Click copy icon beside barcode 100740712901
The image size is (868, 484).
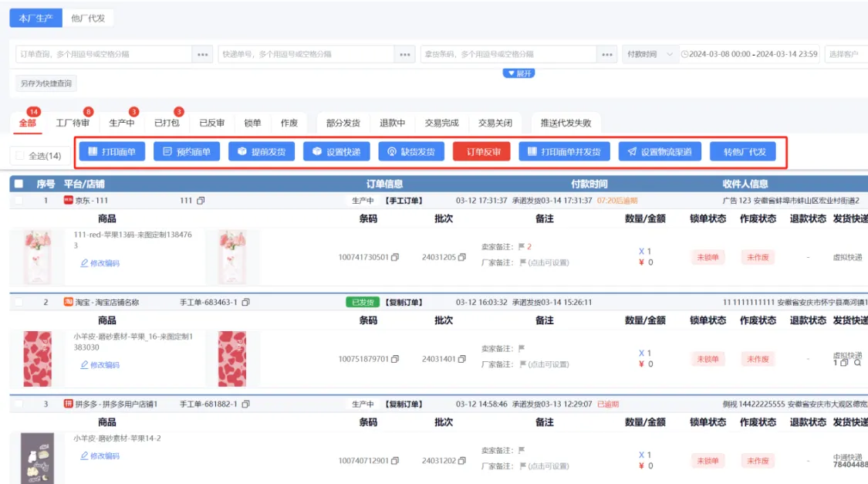[x=396, y=461]
